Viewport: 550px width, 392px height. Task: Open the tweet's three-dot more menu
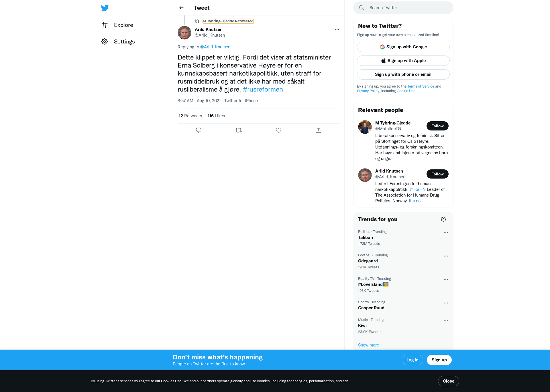click(337, 29)
